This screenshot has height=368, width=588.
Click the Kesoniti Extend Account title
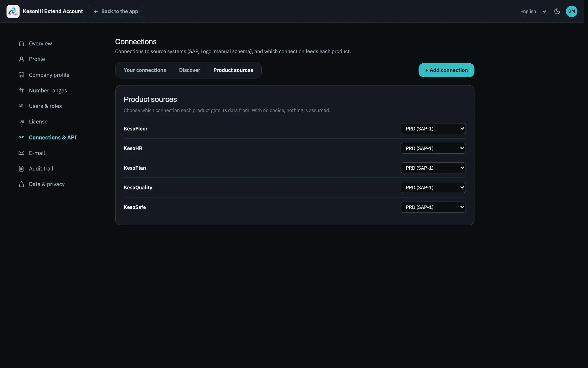tap(53, 11)
